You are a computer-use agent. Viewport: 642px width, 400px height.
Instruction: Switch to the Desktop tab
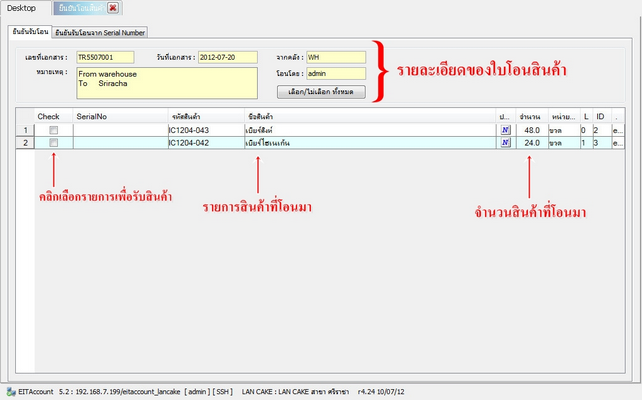coord(21,8)
